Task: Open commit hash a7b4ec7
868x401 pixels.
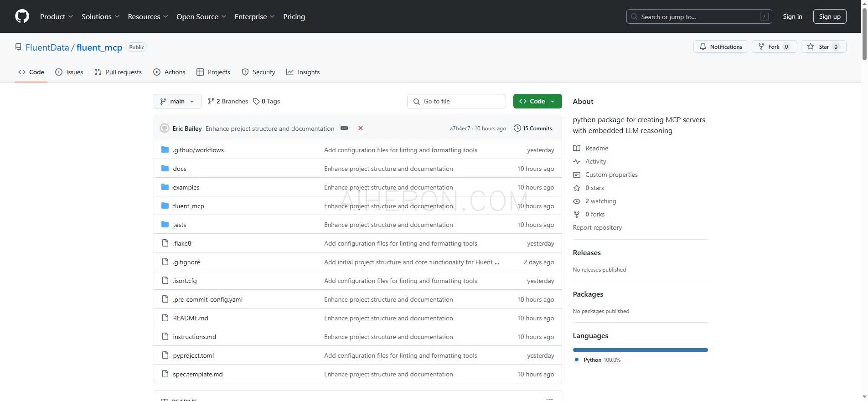Action: (x=460, y=129)
